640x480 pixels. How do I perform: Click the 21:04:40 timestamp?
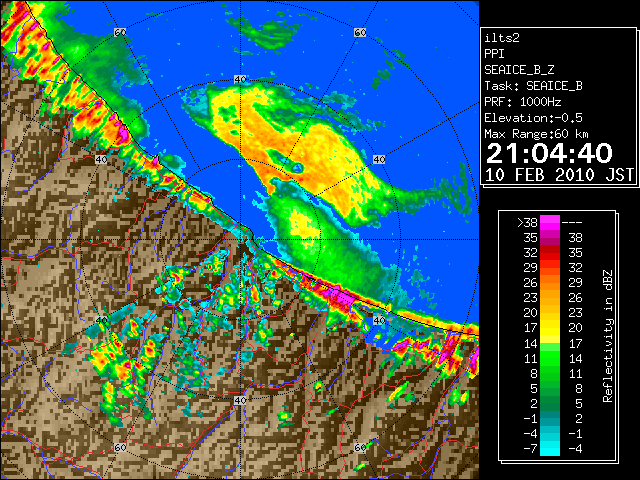pos(549,153)
